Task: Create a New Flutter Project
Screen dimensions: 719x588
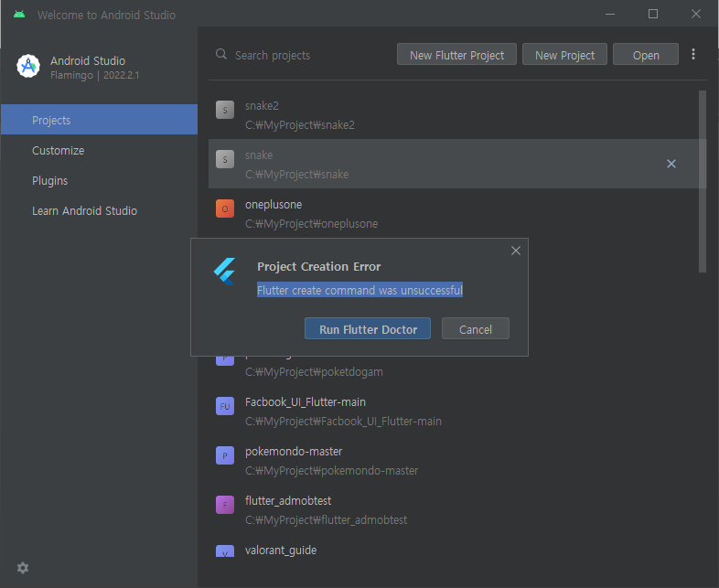Action: [456, 55]
